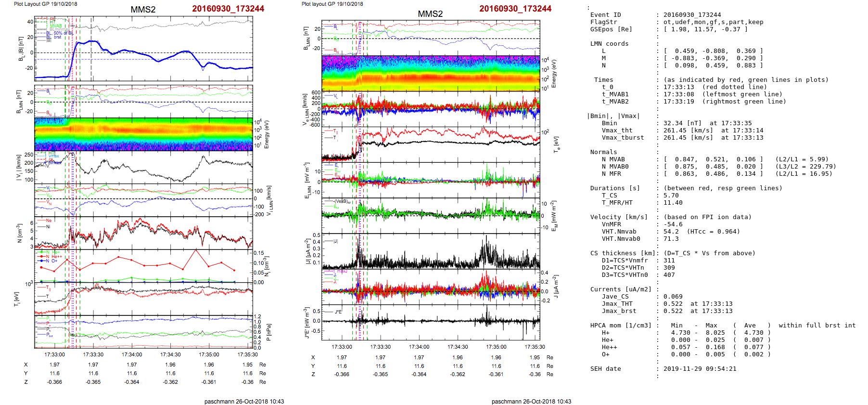Select red 20160930_173244 heading on left plot
This screenshot has width=868, height=405.
pyautogui.click(x=228, y=9)
